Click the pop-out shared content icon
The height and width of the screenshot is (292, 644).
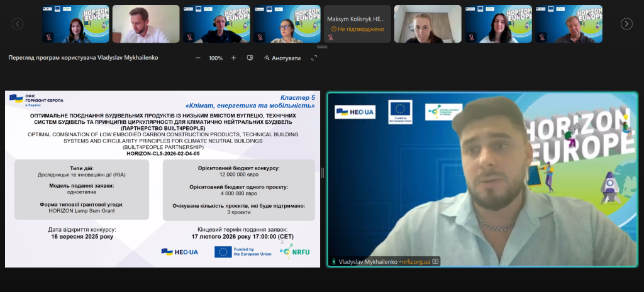(250, 58)
